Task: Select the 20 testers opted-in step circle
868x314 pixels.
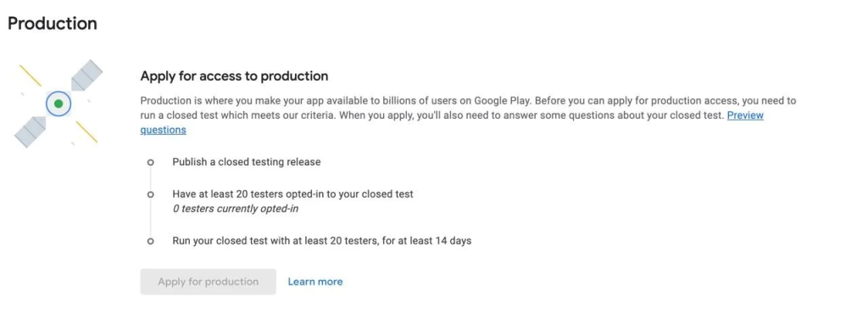Action: pyautogui.click(x=150, y=195)
